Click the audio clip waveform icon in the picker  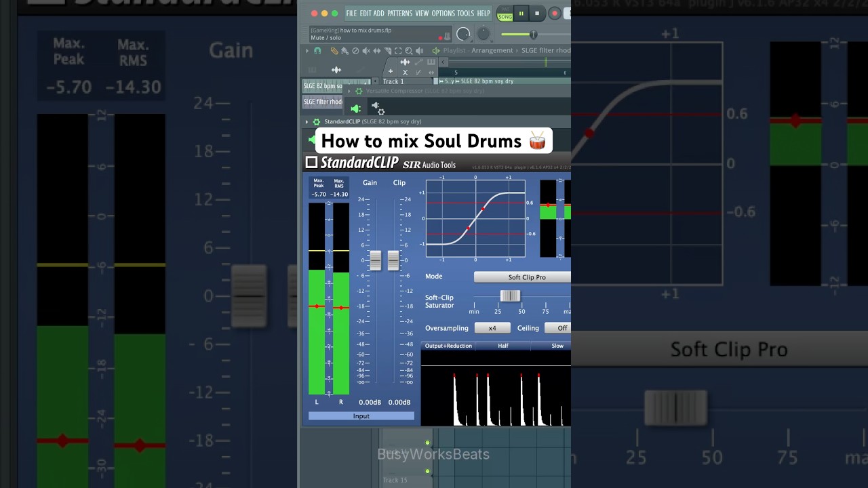click(x=336, y=70)
